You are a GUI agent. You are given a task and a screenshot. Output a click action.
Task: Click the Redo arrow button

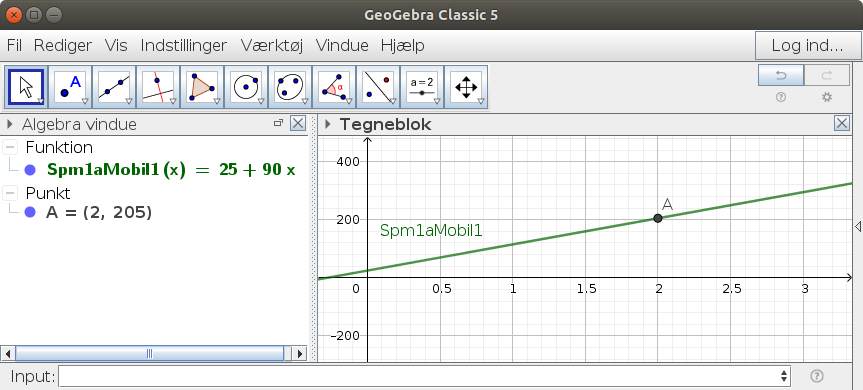click(x=827, y=75)
